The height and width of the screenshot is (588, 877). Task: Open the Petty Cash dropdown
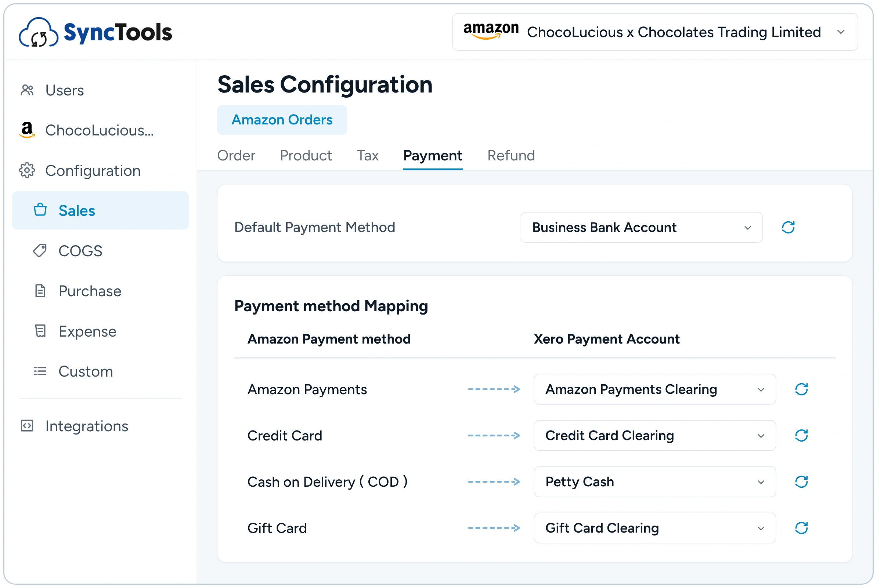coord(655,482)
